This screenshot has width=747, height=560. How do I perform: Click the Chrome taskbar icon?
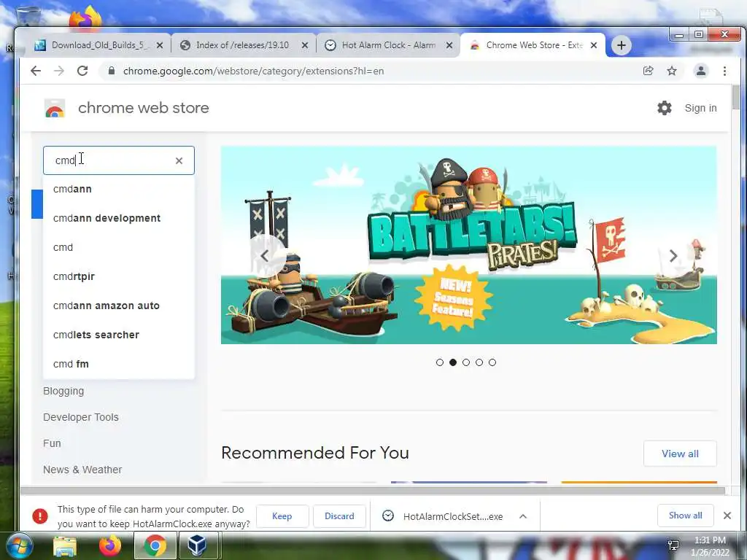[x=155, y=545]
